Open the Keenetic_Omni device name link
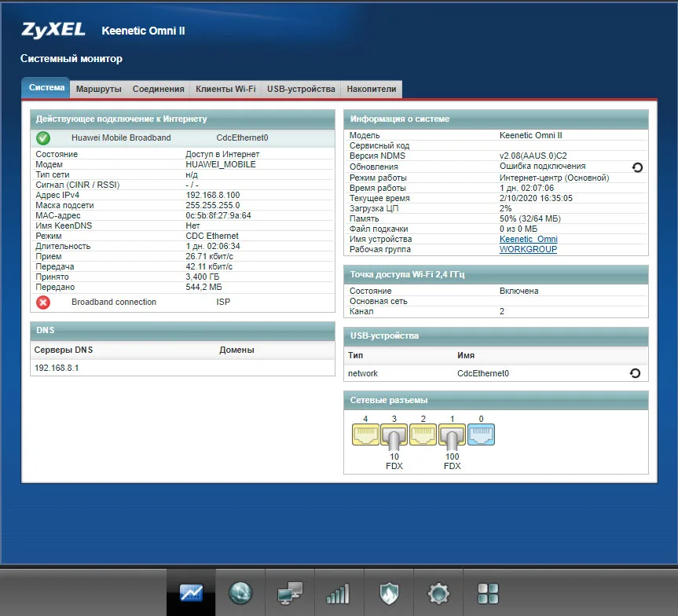Screen dimensions: 678x616 click(529, 239)
